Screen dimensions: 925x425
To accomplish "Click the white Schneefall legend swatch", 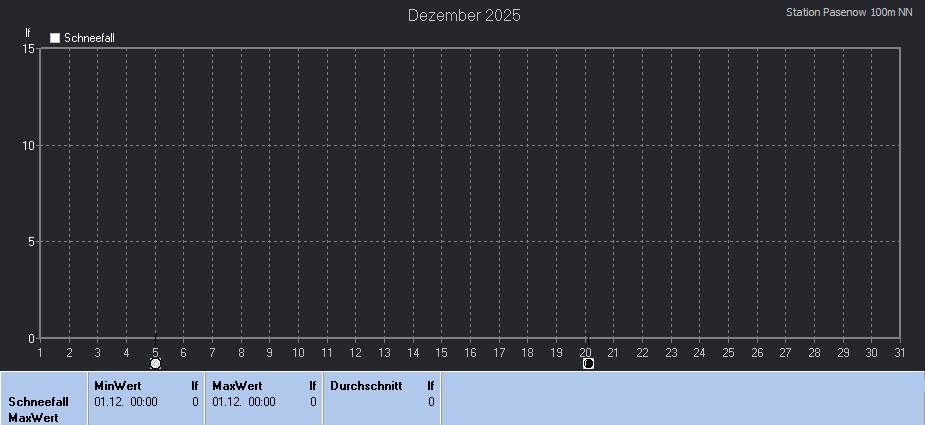I will tap(55, 38).
